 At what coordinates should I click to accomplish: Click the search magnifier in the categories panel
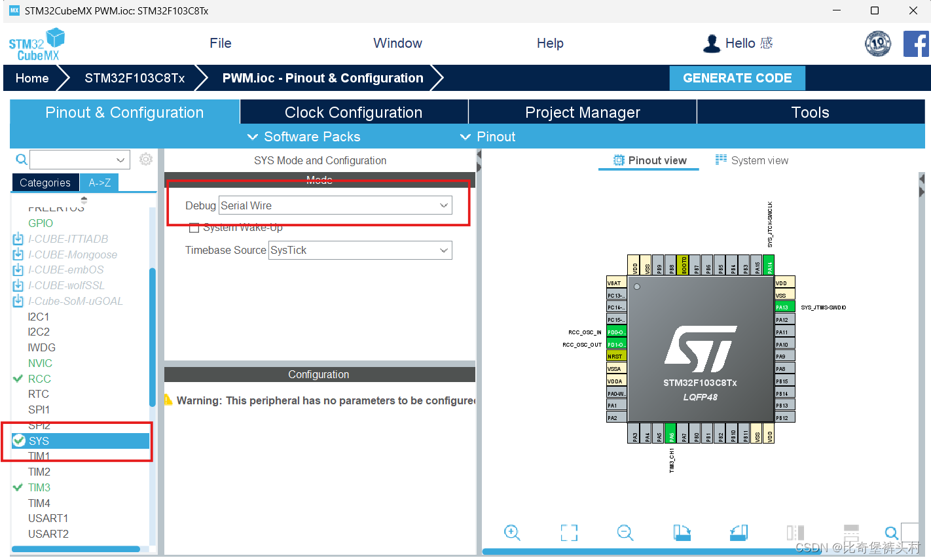click(22, 159)
